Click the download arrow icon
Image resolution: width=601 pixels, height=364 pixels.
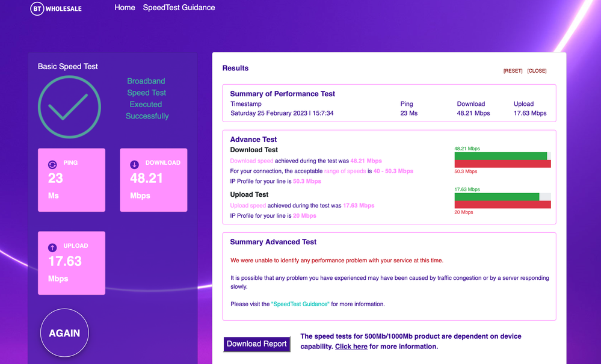tap(134, 164)
